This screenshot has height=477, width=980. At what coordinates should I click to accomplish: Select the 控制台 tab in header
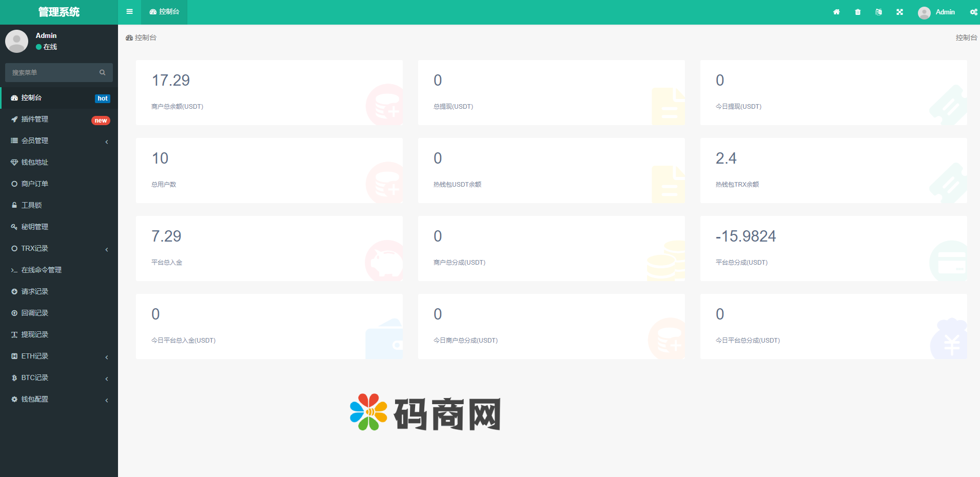(164, 12)
